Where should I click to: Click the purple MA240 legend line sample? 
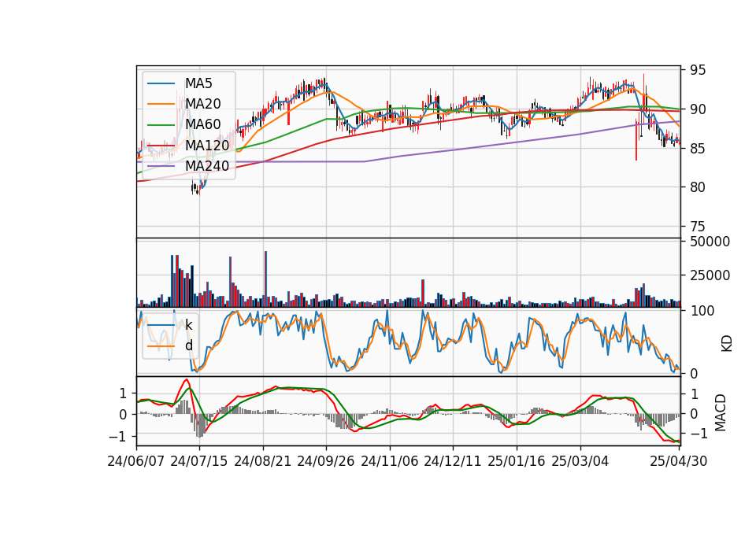[x=161, y=166]
